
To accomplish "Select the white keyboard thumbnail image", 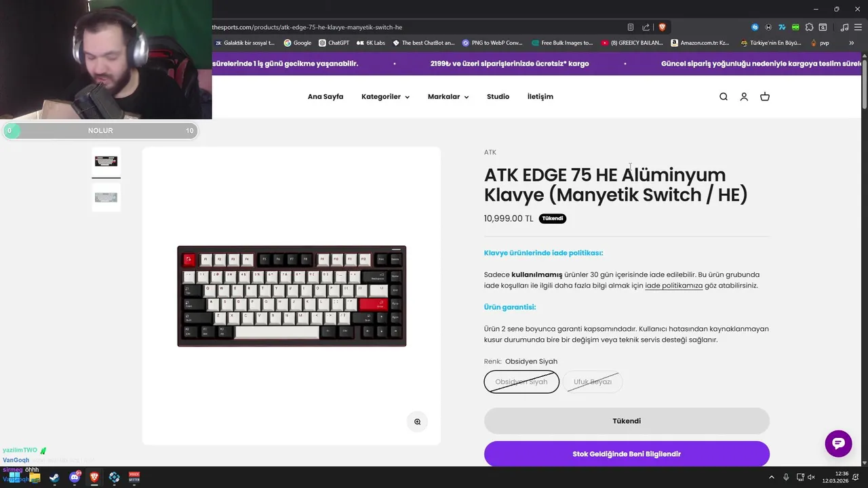I will tap(106, 197).
